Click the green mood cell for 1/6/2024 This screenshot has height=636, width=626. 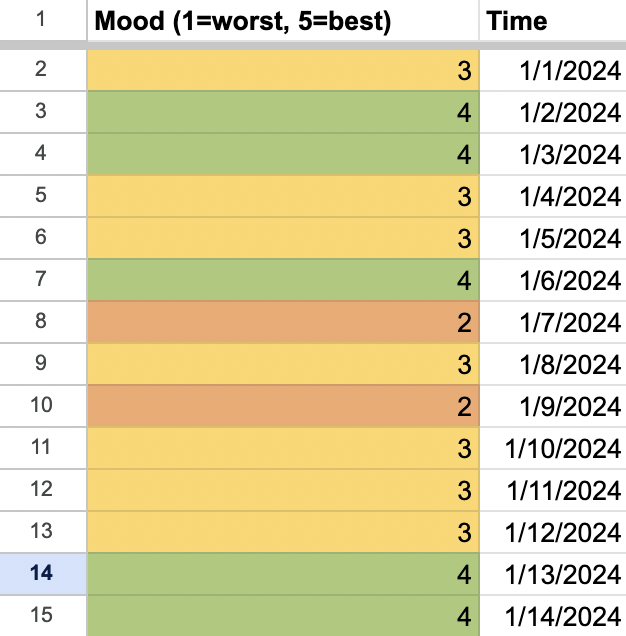[282, 280]
